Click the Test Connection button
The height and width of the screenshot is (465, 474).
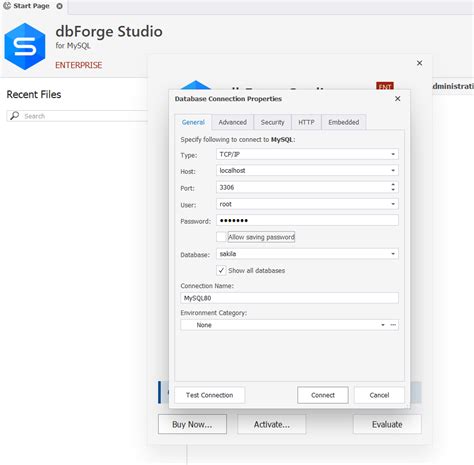pos(209,395)
